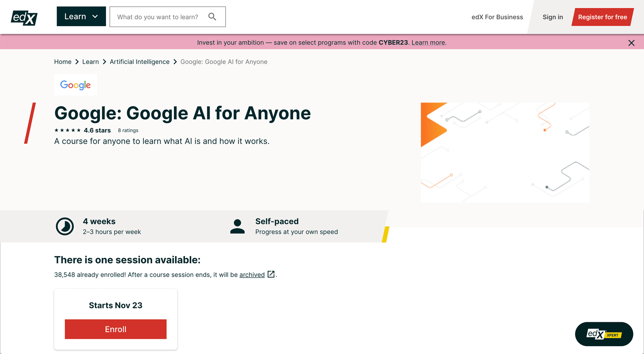Click the Sign in link
The image size is (644, 354).
click(x=553, y=17)
